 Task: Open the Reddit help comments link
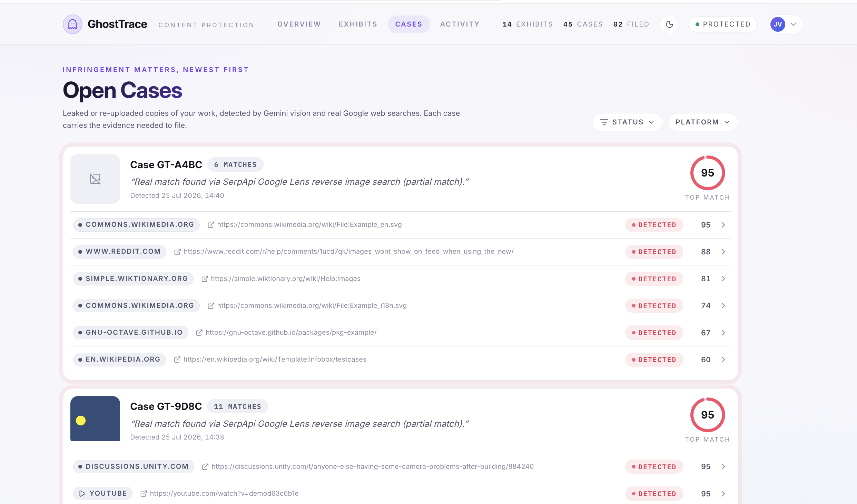click(349, 252)
